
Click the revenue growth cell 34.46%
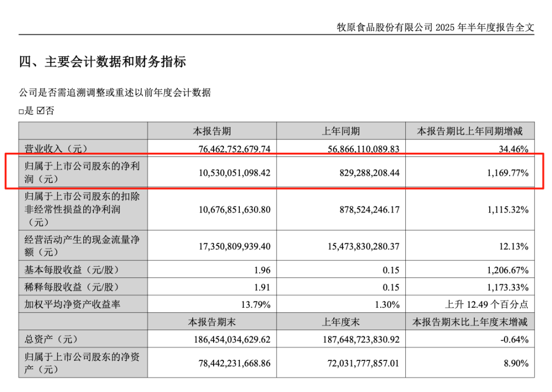coord(513,149)
